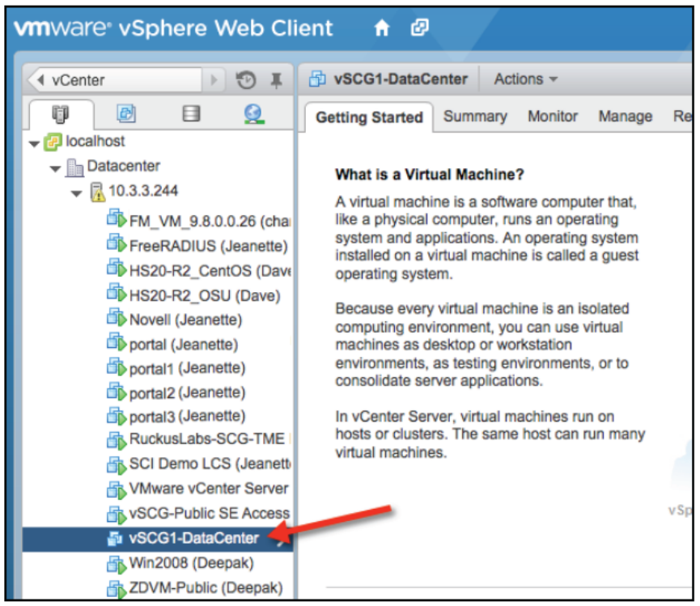
Task: Switch to Hosts and Clusters view tab
Action: 60,114
